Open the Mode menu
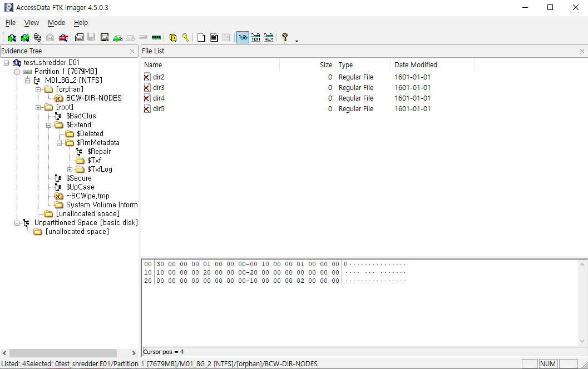588x369 pixels. [57, 23]
